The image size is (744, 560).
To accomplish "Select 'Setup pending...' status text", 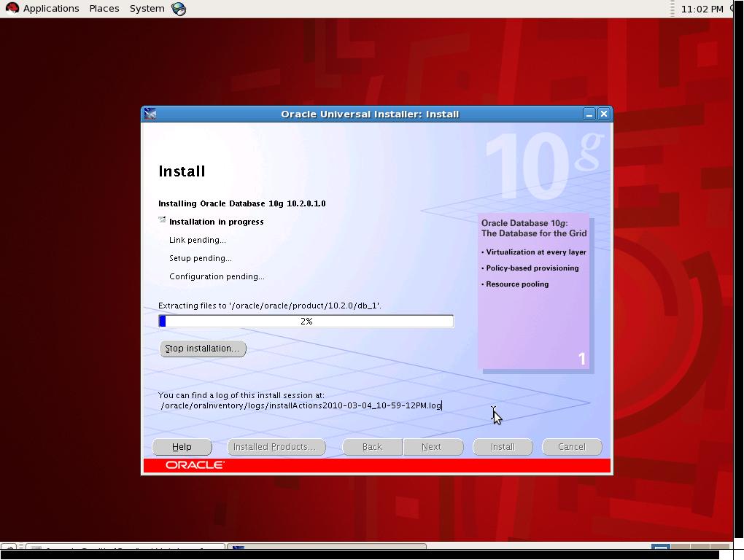I will coord(201,258).
